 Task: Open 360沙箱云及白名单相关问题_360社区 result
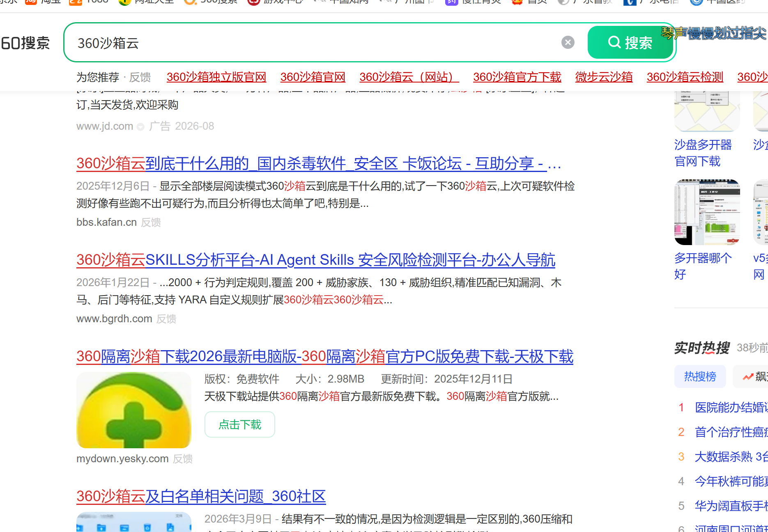[x=201, y=496]
